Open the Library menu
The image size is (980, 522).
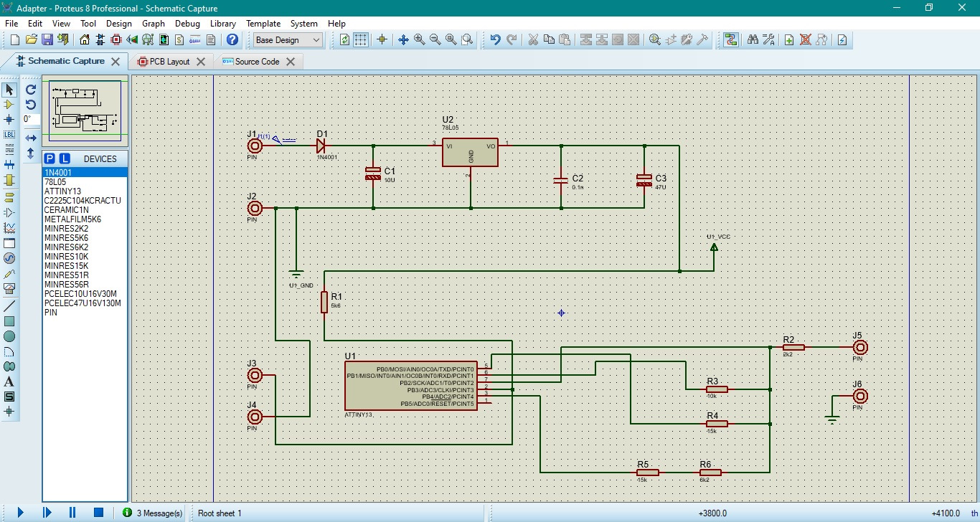click(222, 24)
